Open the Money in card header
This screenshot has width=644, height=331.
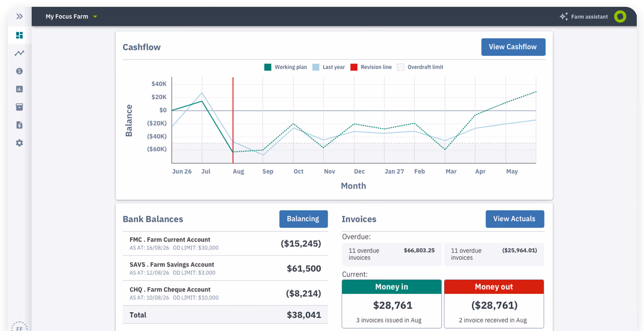pos(392,287)
